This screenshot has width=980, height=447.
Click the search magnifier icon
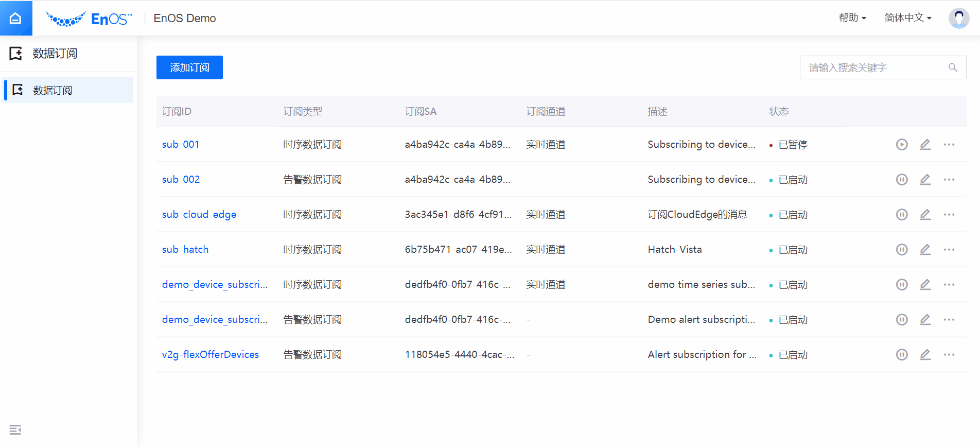click(x=953, y=67)
